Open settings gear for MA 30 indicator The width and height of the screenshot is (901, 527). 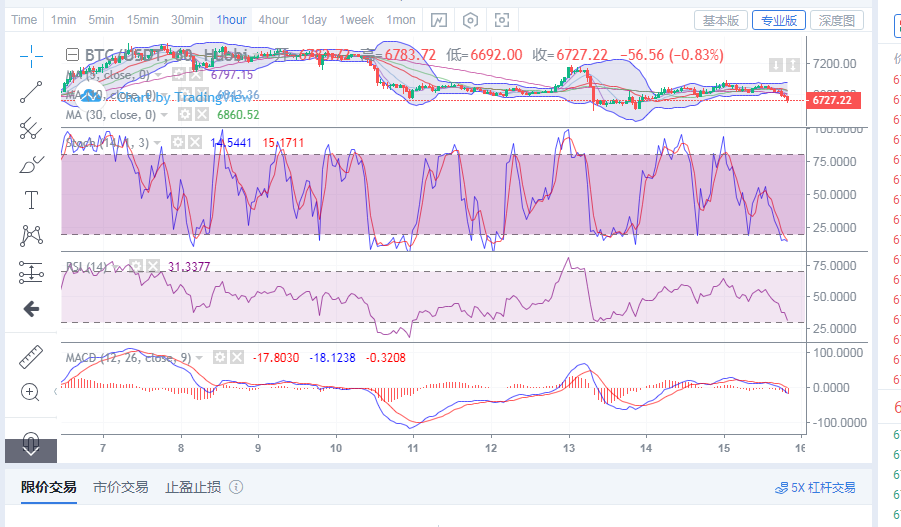[x=184, y=114]
